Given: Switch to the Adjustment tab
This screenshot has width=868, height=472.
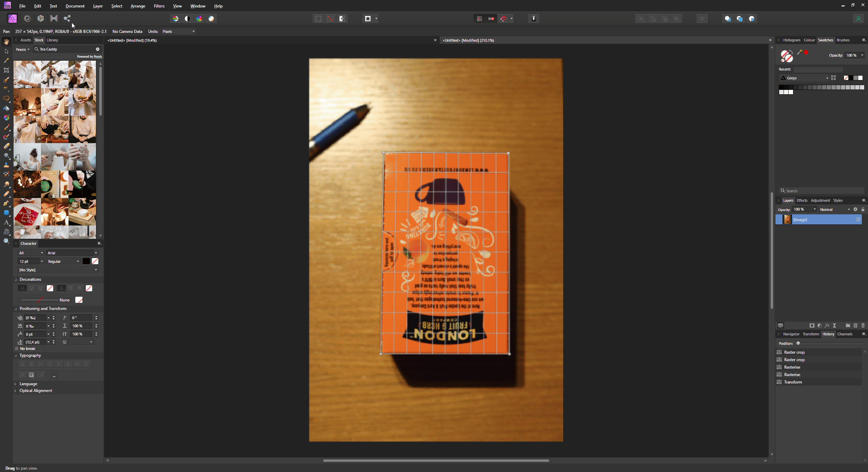Looking at the screenshot, I should (x=820, y=200).
